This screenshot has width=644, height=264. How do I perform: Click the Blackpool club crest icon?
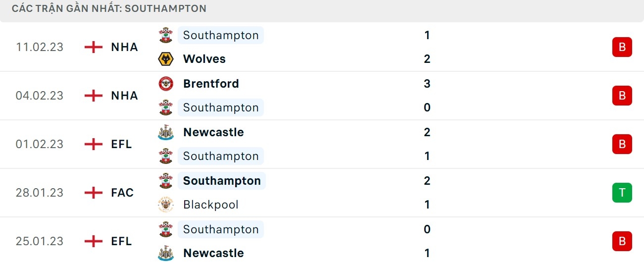166,205
